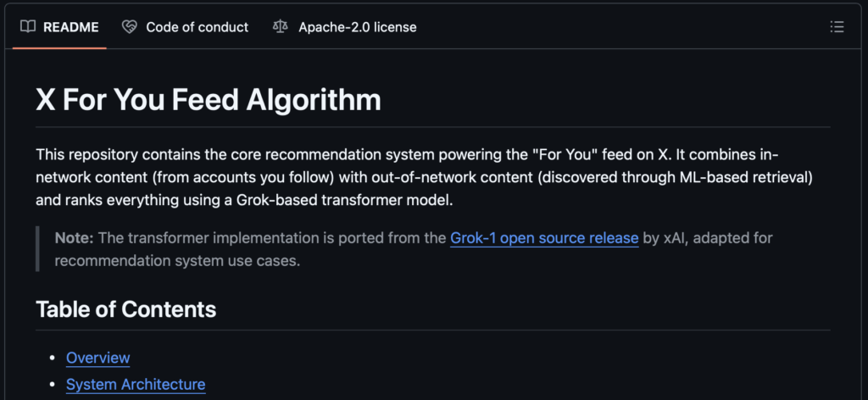This screenshot has width=868, height=400.
Task: Open the Code of conduct tab
Action: (x=197, y=27)
